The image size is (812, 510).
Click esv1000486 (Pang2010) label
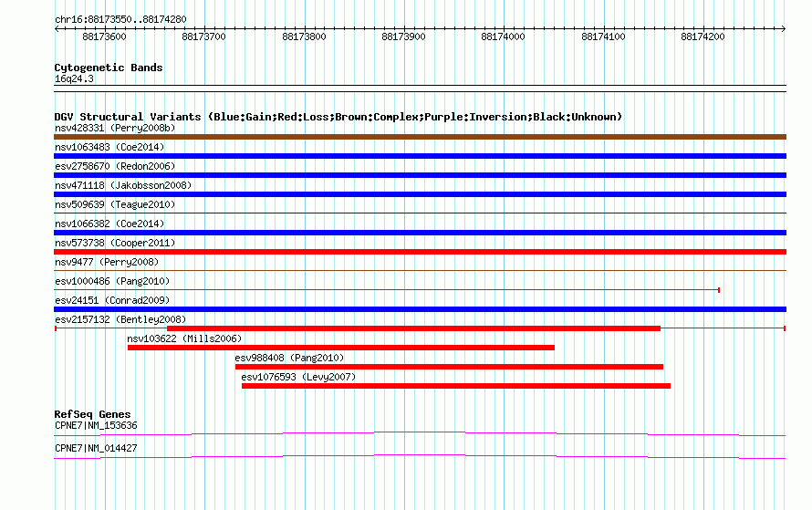pyautogui.click(x=112, y=281)
